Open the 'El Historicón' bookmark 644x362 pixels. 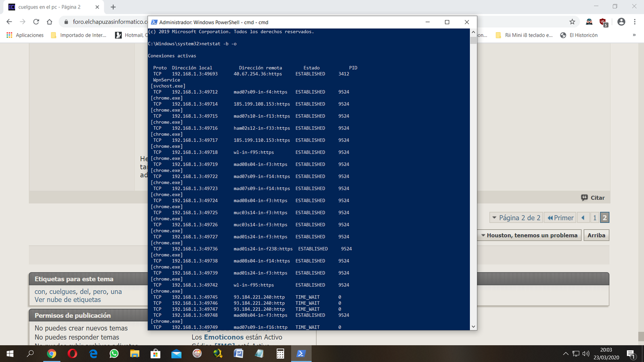(x=579, y=35)
